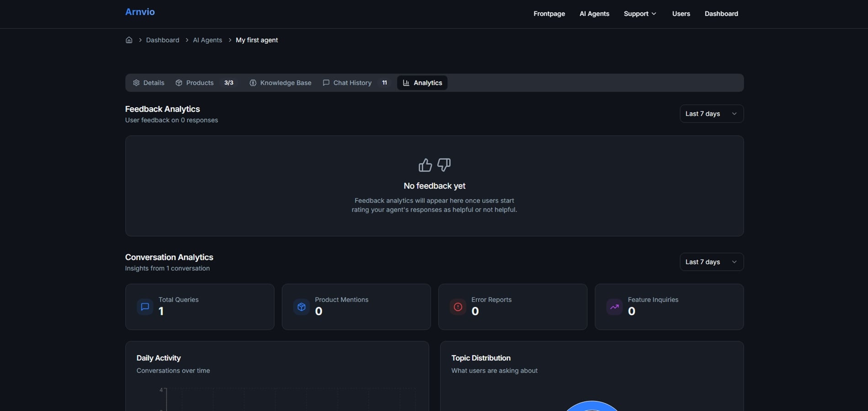Click the Chat History speech bubble icon
This screenshot has width=868, height=411.
coord(326,83)
